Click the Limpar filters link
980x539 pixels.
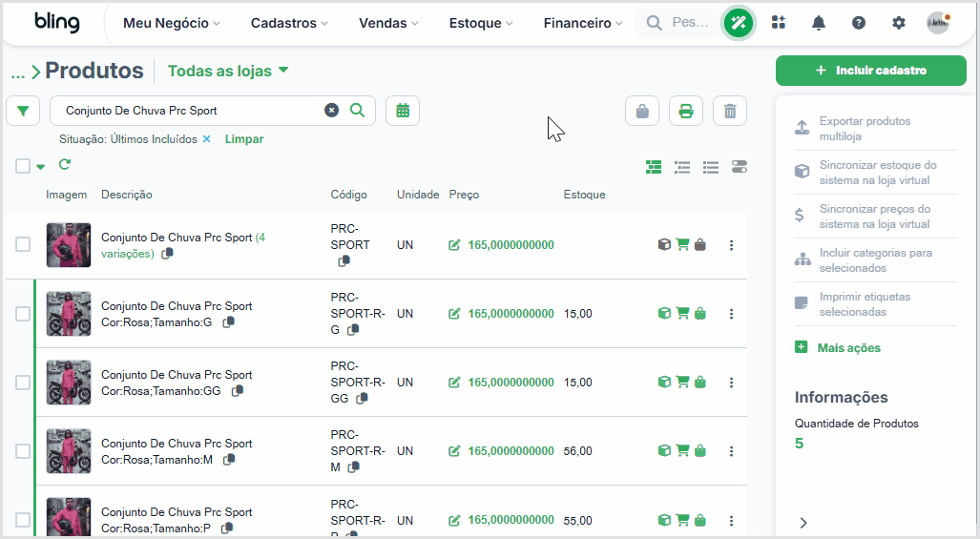243,139
